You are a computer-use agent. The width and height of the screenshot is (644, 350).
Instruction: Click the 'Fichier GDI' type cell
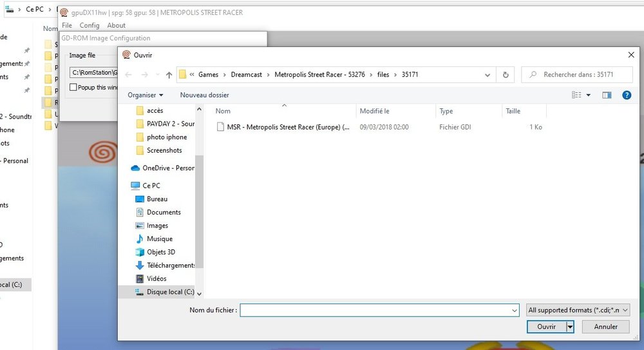click(x=455, y=127)
